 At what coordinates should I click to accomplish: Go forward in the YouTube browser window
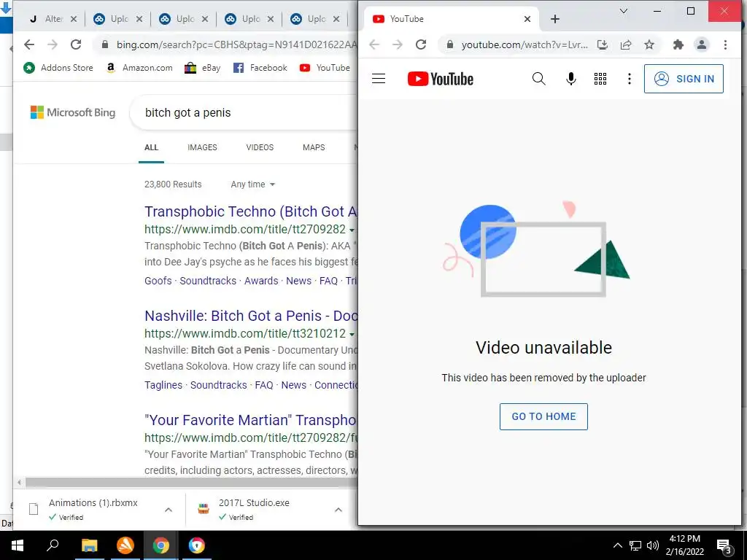pos(398,44)
